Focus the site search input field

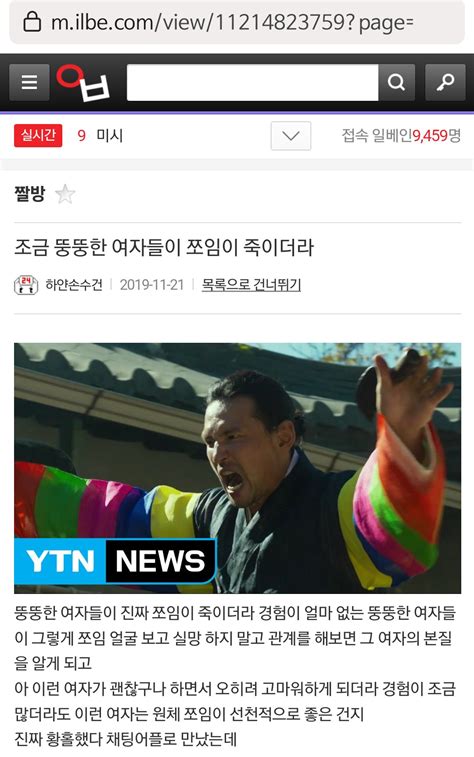click(252, 83)
